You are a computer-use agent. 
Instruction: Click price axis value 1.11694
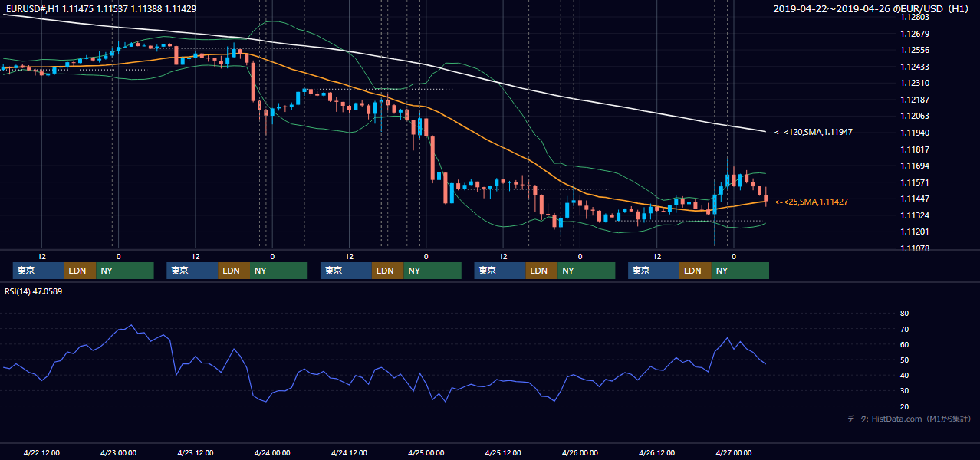point(916,166)
